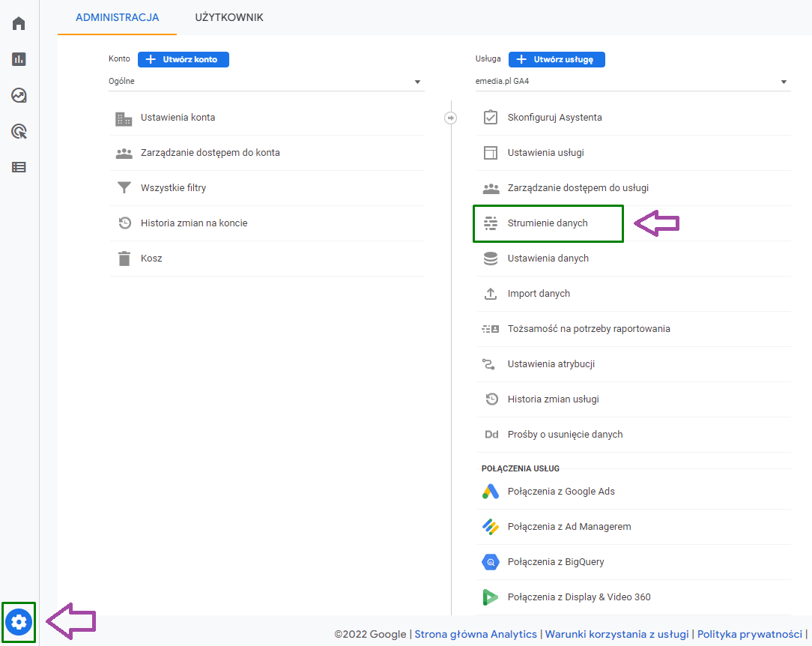
Task: Click the Utwórz konto button
Action: (183, 59)
